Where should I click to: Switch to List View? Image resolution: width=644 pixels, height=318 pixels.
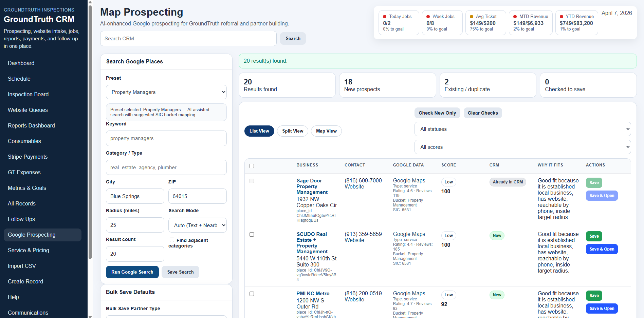(x=259, y=131)
